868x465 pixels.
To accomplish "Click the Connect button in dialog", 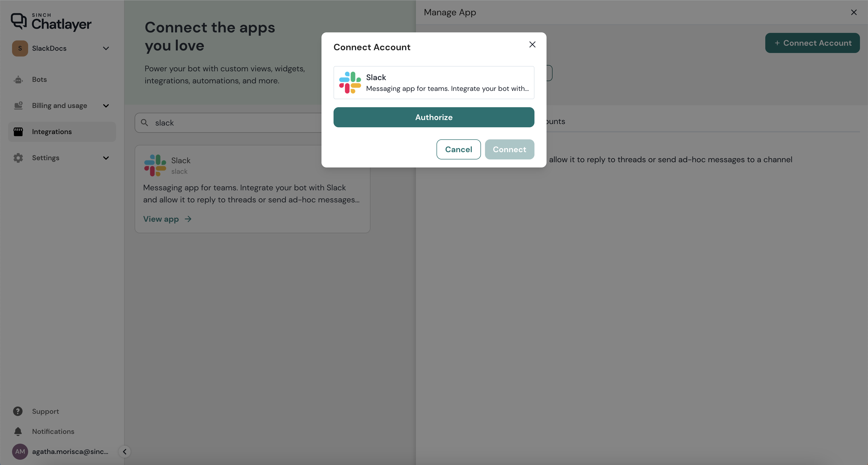I will pos(509,149).
